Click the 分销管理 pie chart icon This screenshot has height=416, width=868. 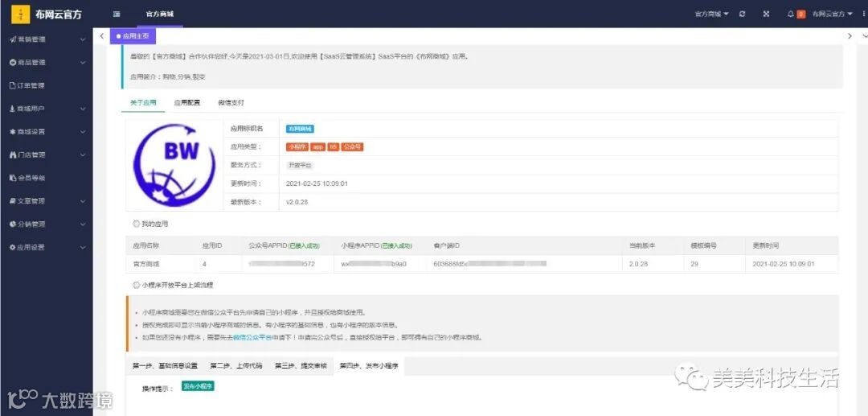(13, 224)
